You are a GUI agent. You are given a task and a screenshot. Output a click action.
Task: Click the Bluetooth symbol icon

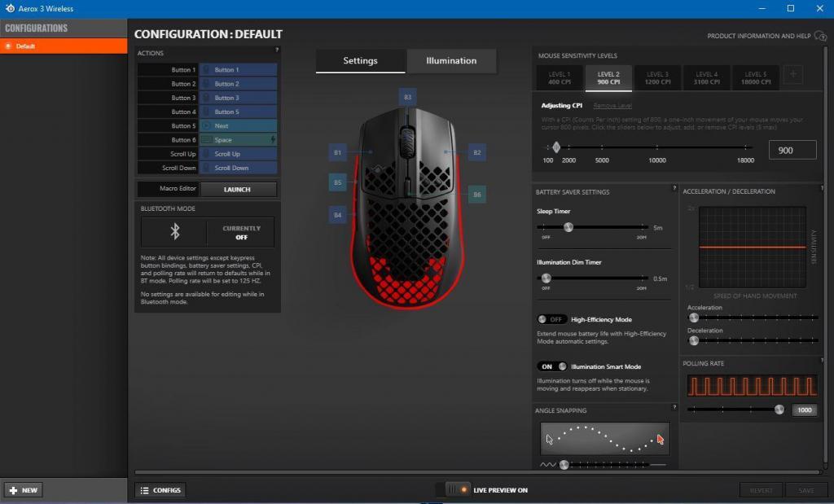click(x=173, y=232)
